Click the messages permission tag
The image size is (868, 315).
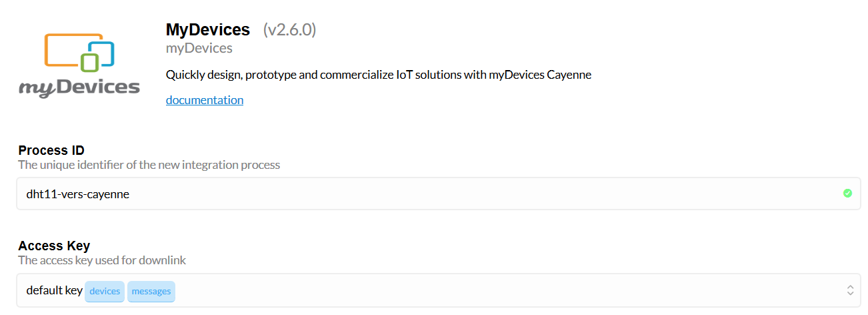151,291
